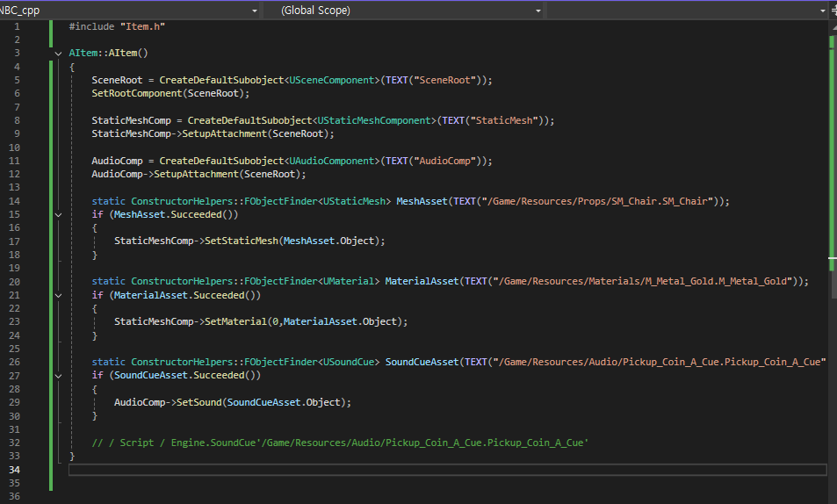Click SetupAttachment call on line 9
Image resolution: width=837 pixels, height=504 pixels.
[x=224, y=133]
